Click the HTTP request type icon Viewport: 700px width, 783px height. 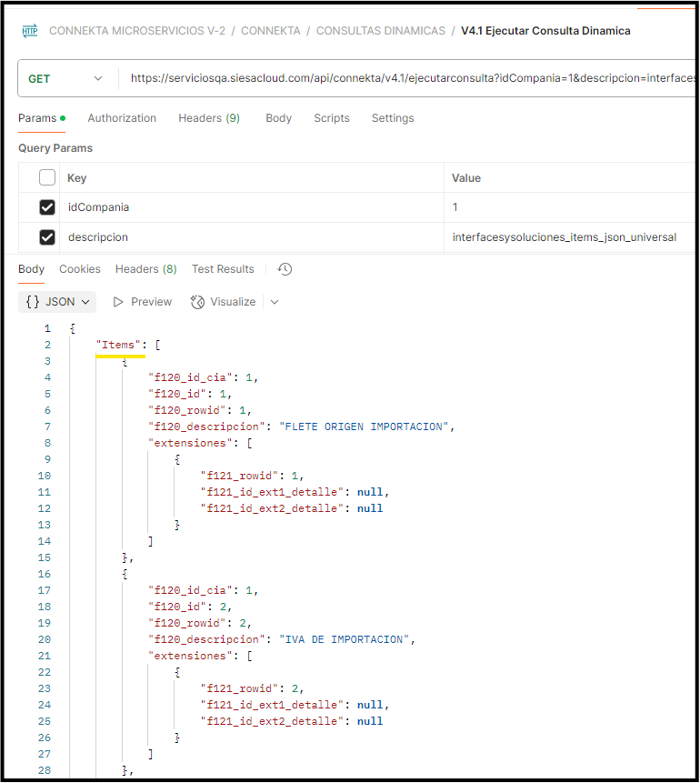point(30,31)
